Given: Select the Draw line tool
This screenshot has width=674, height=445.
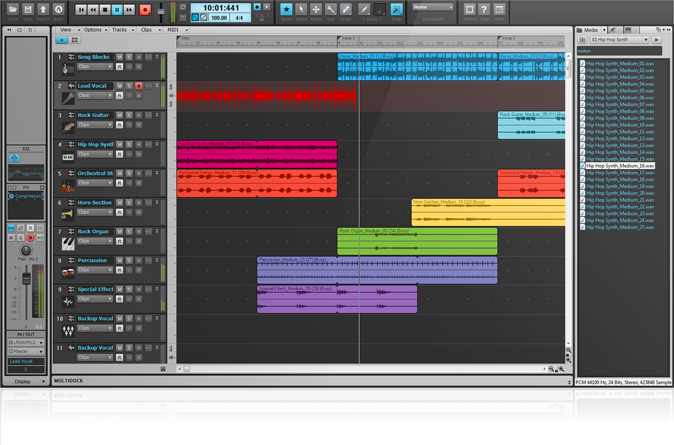Looking at the screenshot, I should 364,9.
